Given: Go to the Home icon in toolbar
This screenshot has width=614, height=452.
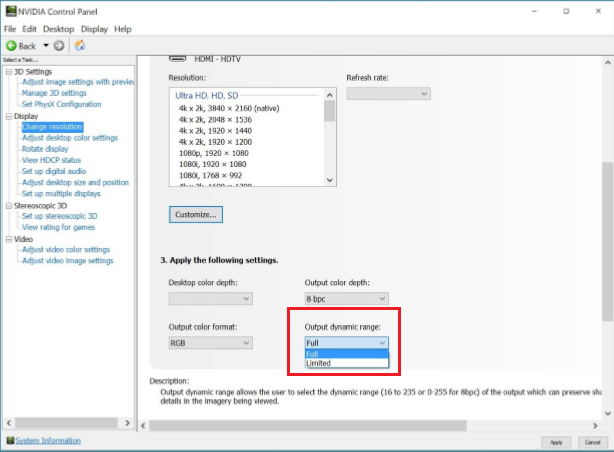Looking at the screenshot, I should (80, 45).
